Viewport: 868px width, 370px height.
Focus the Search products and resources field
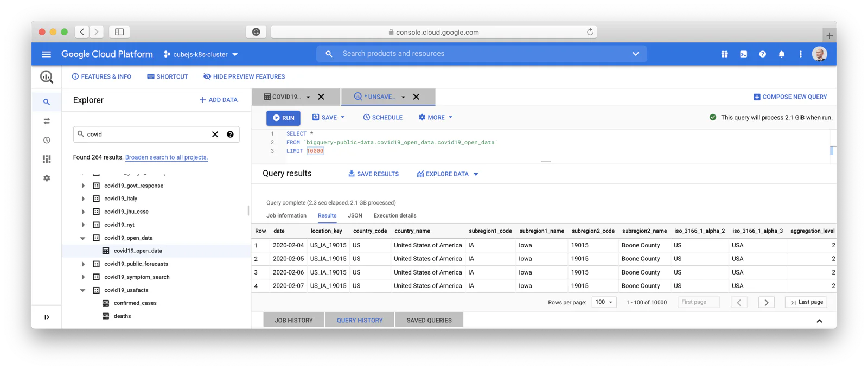pos(482,54)
